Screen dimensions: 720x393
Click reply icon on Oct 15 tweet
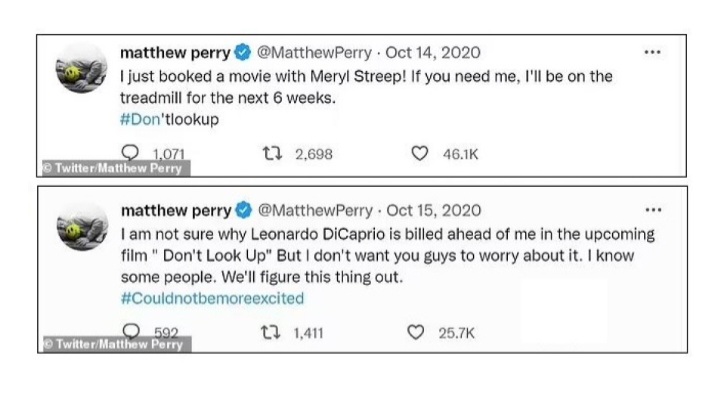coord(131,331)
